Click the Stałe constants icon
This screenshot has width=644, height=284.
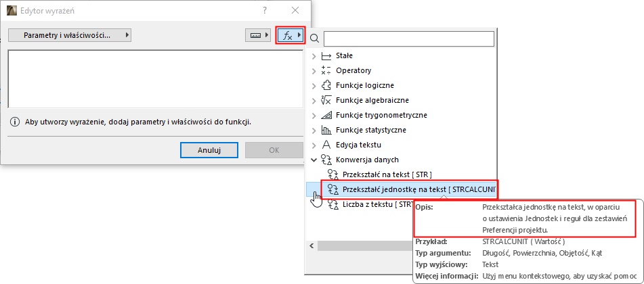[326, 55]
